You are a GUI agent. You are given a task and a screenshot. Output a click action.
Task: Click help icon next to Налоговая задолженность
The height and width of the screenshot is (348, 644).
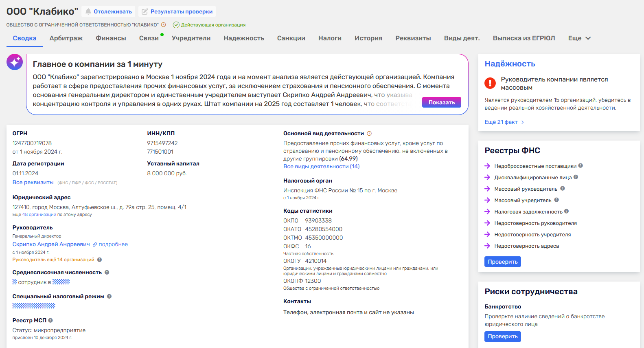[x=566, y=211]
